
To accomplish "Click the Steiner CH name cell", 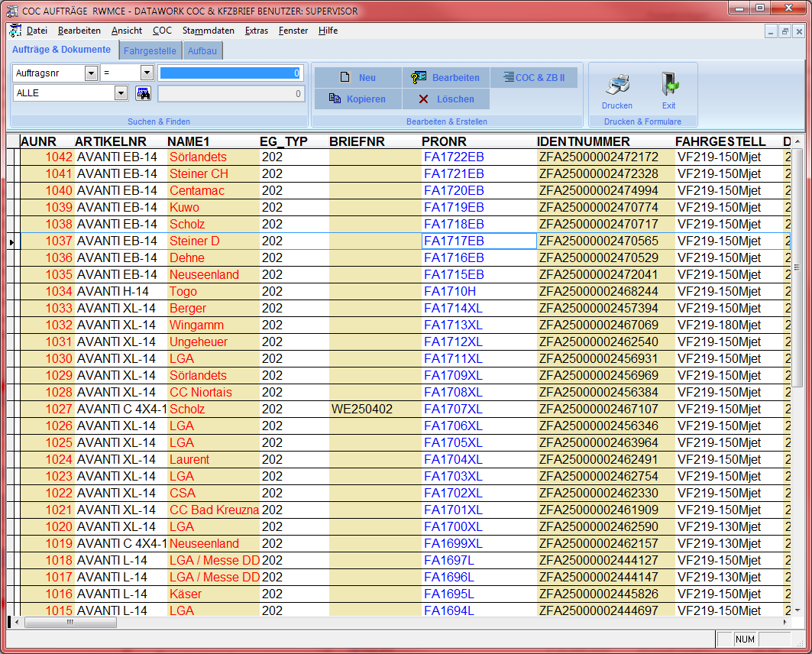I will pos(213,174).
